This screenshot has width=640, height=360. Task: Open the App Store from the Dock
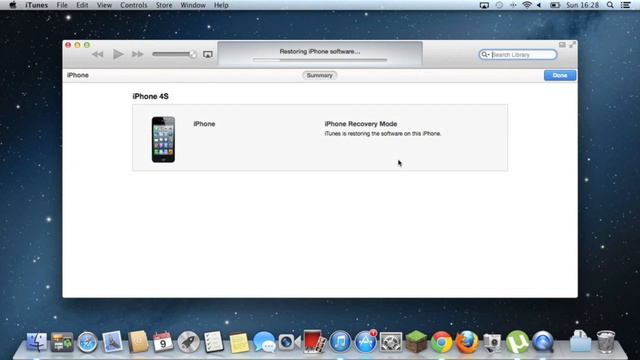tap(365, 342)
